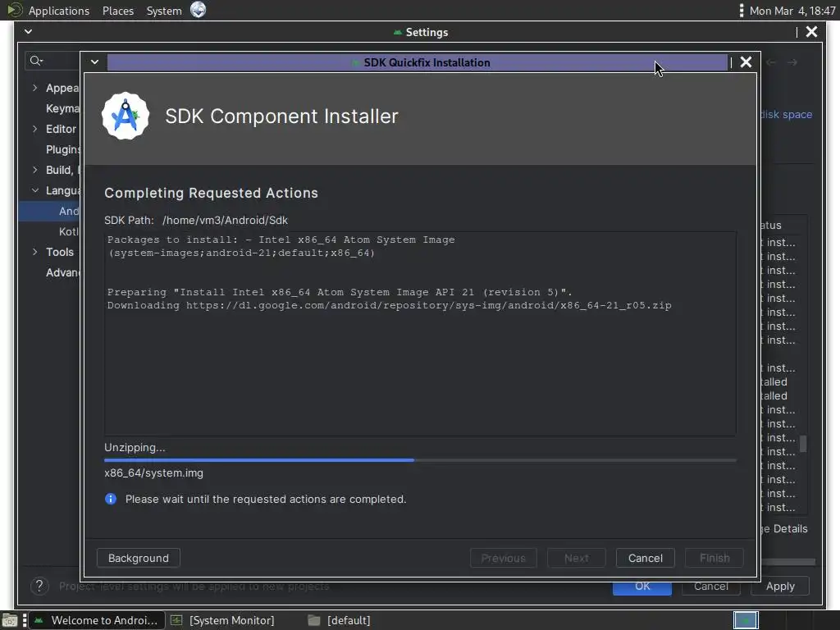Click the Completing Requested Actions heading
The image size is (840, 630).
pyautogui.click(x=211, y=193)
